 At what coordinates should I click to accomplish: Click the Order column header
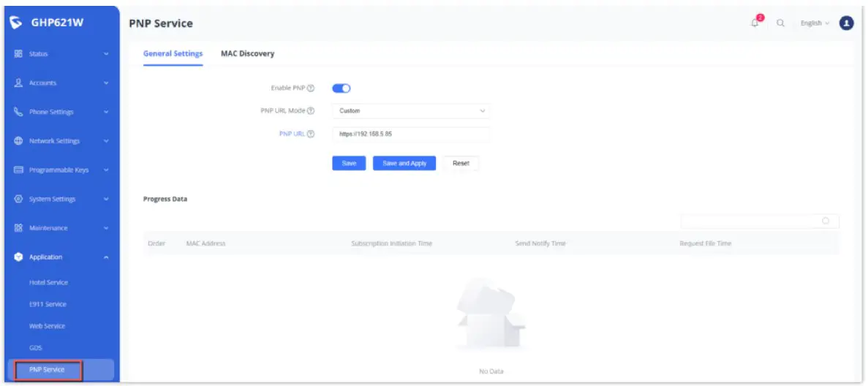[x=156, y=243]
